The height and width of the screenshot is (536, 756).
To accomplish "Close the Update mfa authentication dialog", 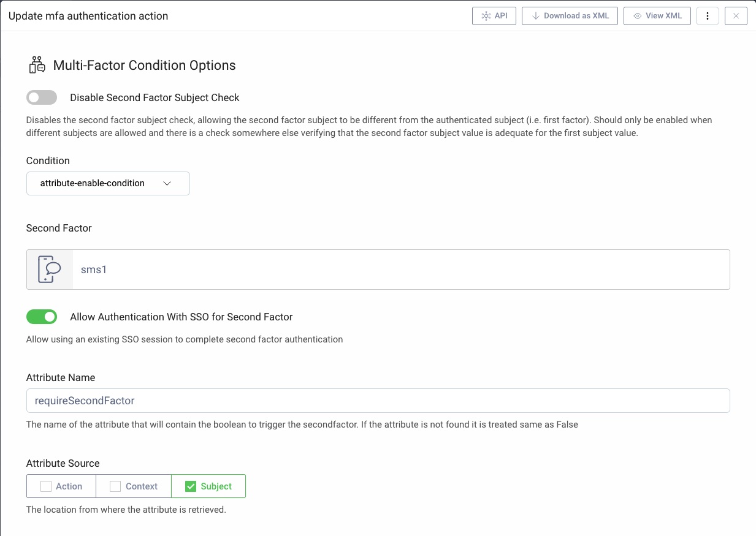I will (x=736, y=16).
